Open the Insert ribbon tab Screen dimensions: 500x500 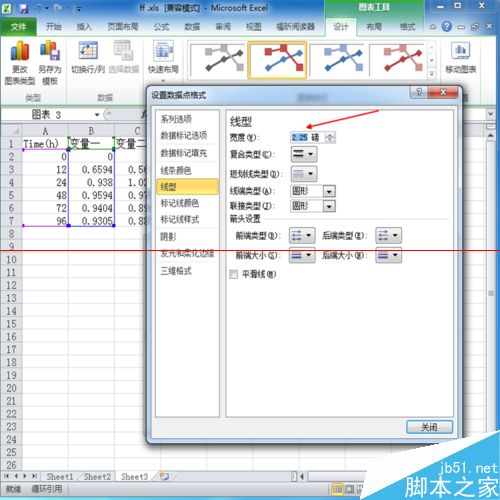click(x=84, y=27)
